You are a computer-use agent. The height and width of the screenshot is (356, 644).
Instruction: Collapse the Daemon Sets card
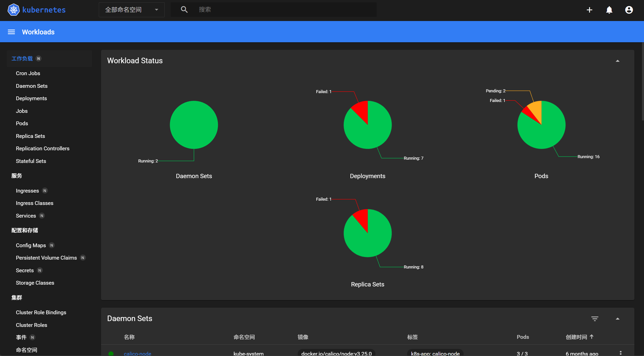[x=618, y=319]
